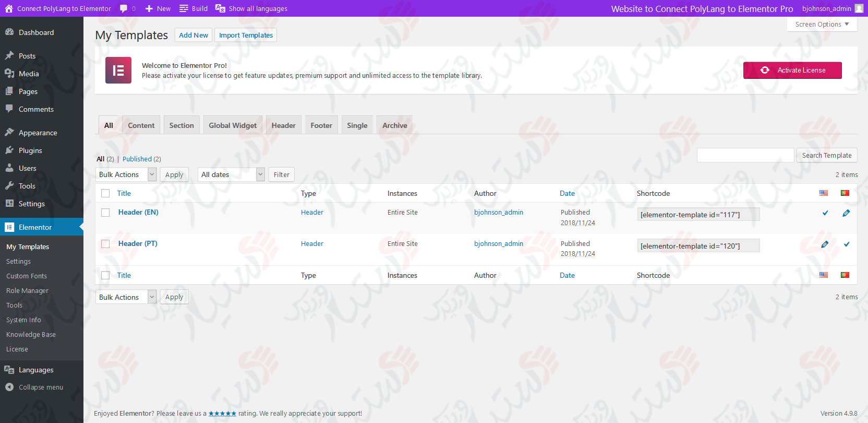
Task: Click the Pages icon in sidebar
Action: pyautogui.click(x=9, y=91)
